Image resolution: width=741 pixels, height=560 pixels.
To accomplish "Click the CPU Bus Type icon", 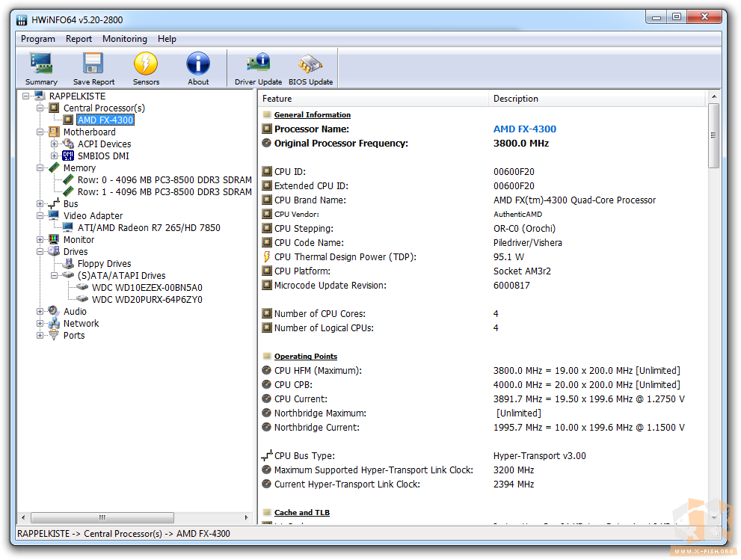I will point(266,455).
